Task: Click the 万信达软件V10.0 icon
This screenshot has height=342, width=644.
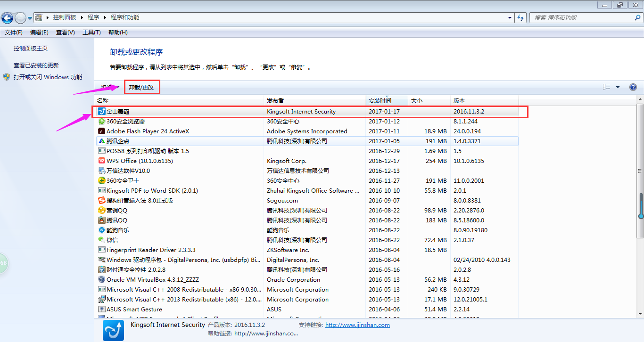Action: [x=101, y=171]
